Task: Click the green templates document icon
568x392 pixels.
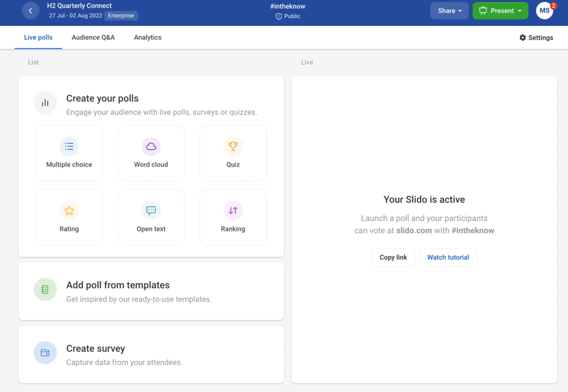Action: click(46, 290)
